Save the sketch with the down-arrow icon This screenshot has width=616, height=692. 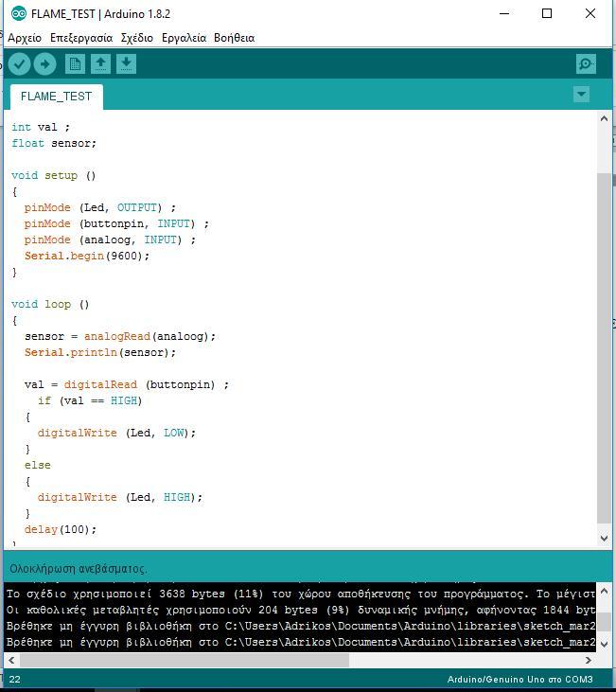click(x=126, y=64)
